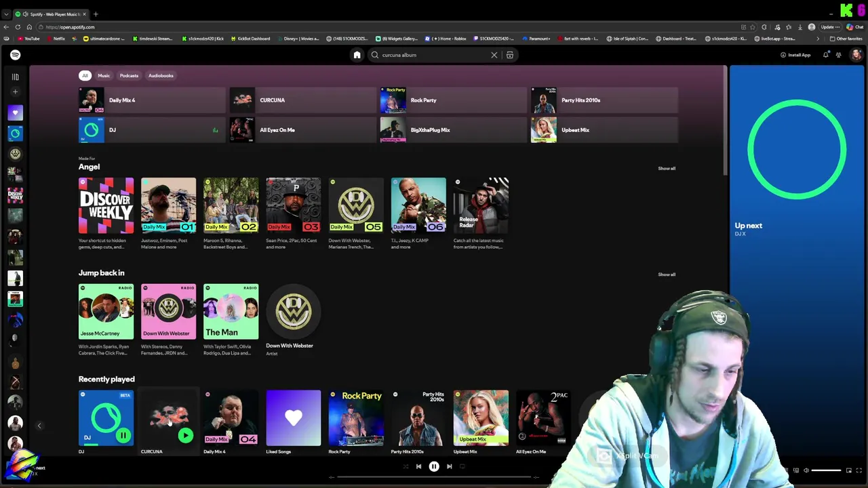The image size is (868, 488).
Task: Toggle repeat in player bar
Action: click(x=464, y=466)
